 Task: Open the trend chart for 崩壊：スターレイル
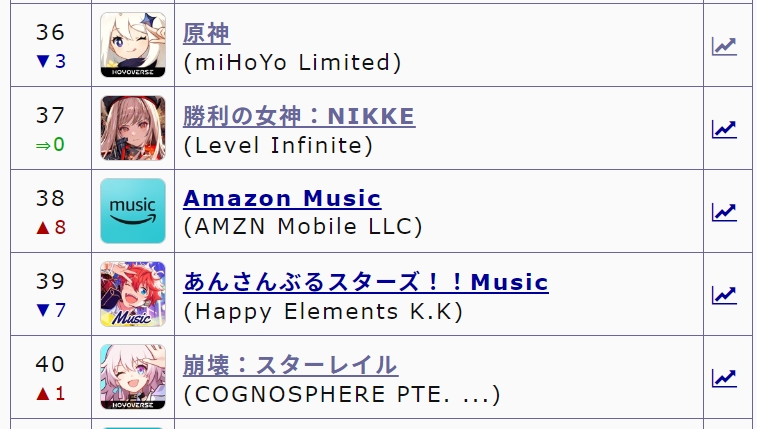(x=724, y=378)
